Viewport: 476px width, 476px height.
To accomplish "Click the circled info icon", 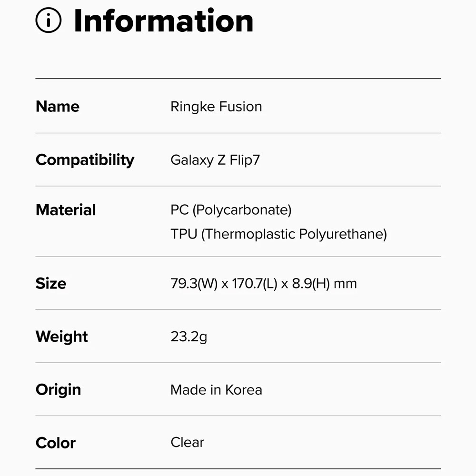I will (x=49, y=20).
